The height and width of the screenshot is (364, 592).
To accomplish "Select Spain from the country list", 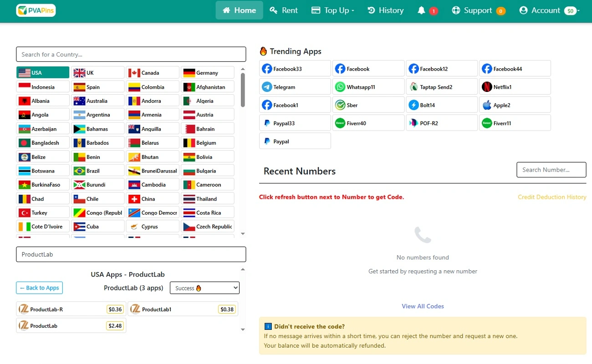I will click(98, 87).
